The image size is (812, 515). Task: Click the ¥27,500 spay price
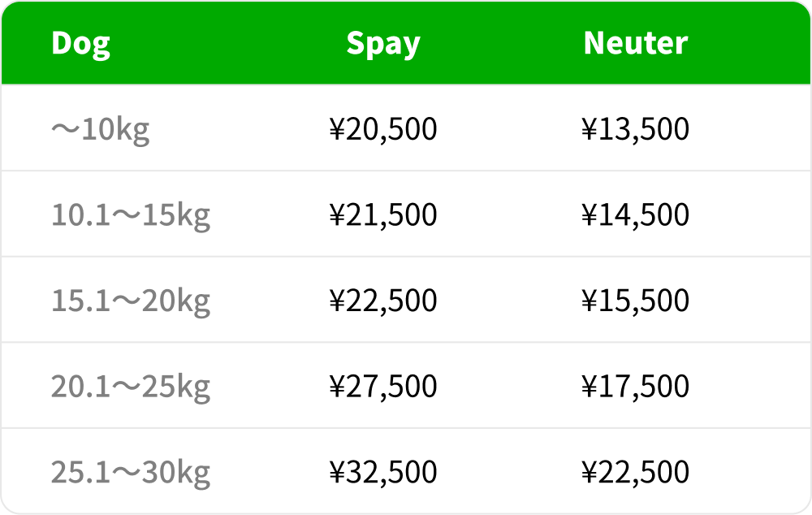pos(383,387)
